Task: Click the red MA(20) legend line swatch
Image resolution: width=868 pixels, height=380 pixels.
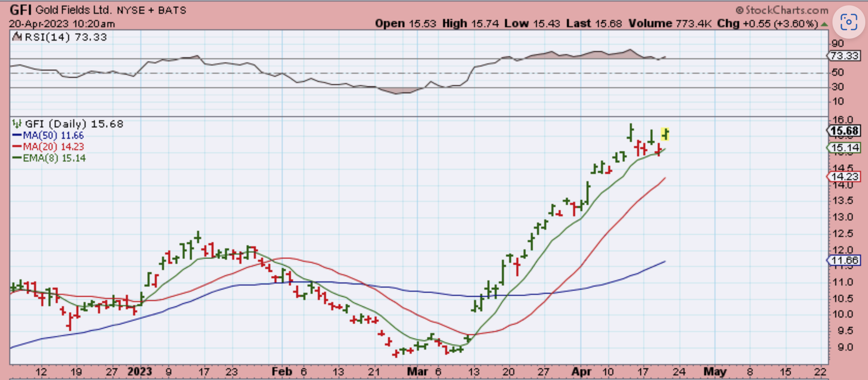Action: coord(17,147)
